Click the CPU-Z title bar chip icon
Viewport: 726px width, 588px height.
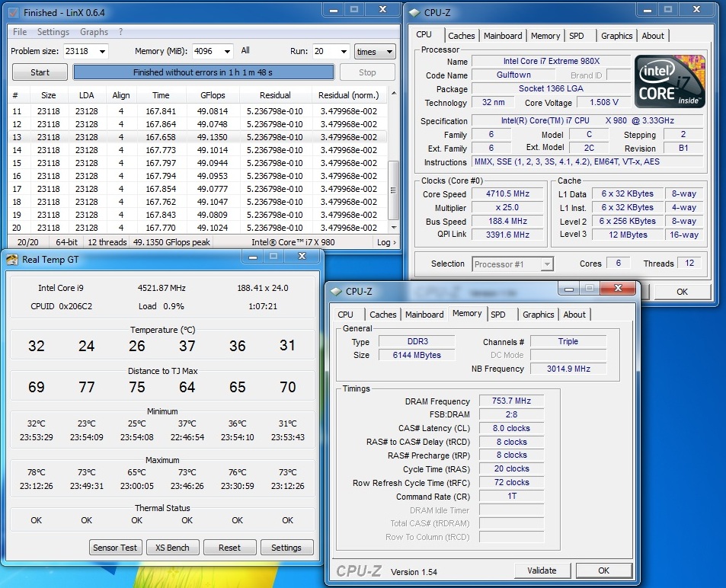pyautogui.click(x=414, y=12)
